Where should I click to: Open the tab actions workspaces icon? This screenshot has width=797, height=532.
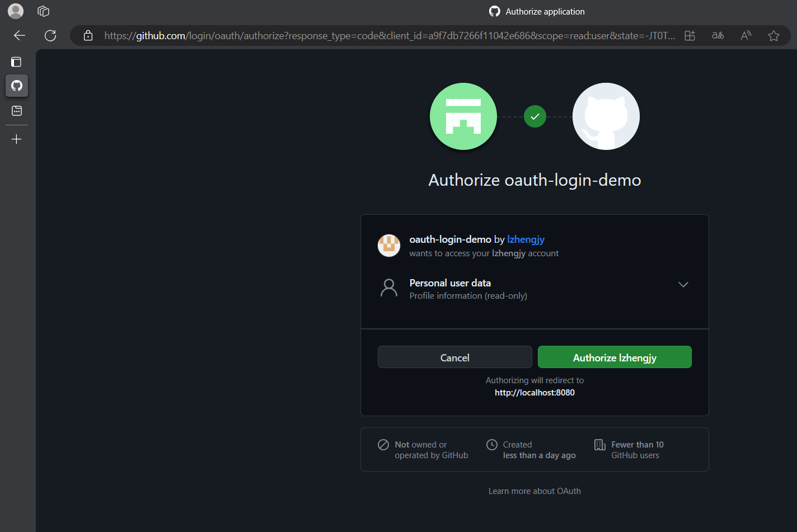tap(43, 11)
